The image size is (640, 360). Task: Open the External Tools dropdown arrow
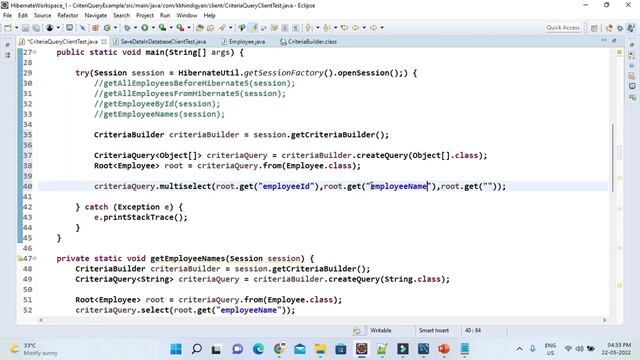(x=189, y=28)
